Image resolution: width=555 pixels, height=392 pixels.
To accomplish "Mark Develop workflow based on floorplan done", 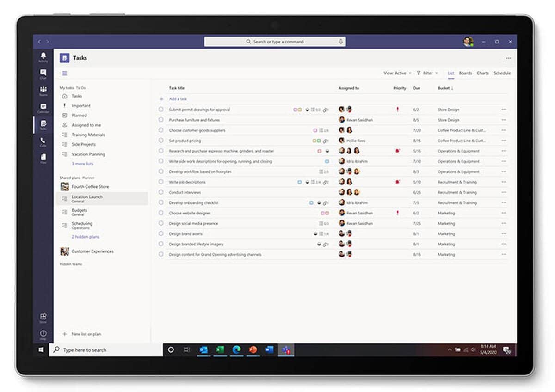I will click(x=161, y=171).
